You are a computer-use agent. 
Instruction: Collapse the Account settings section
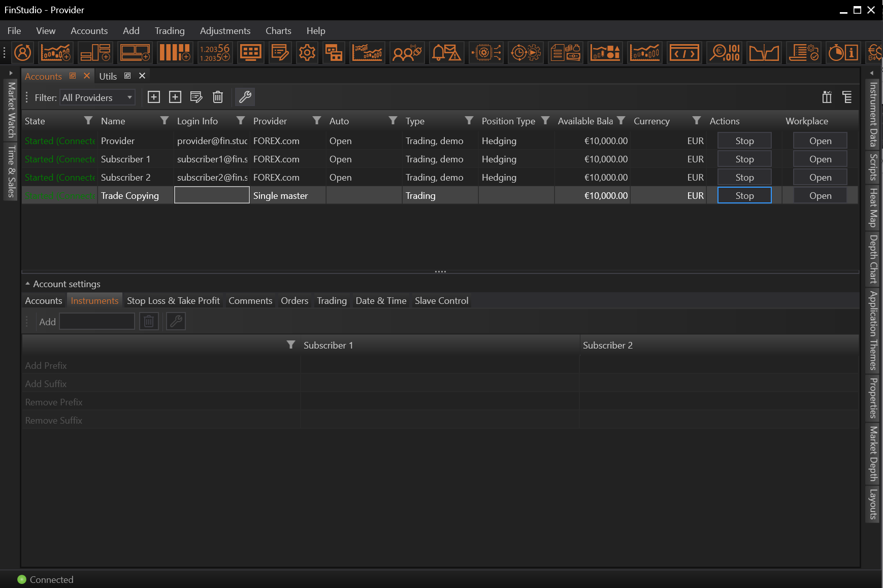pyautogui.click(x=28, y=284)
